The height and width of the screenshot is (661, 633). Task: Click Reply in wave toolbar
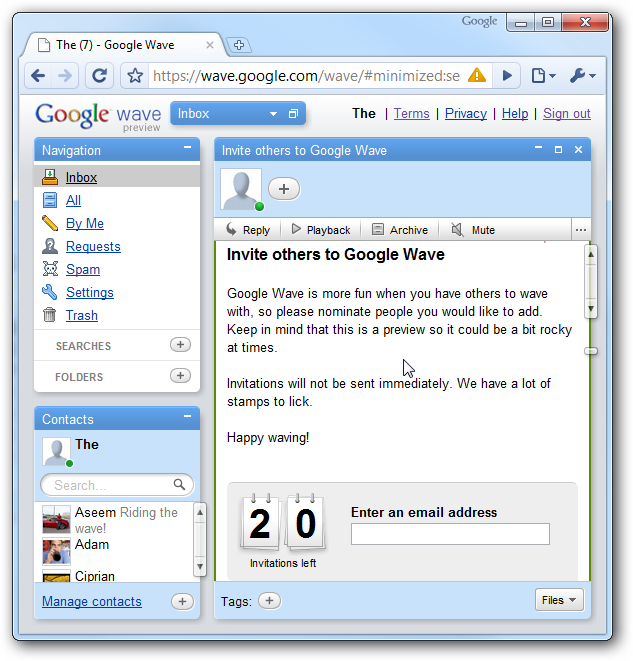pyautogui.click(x=248, y=230)
